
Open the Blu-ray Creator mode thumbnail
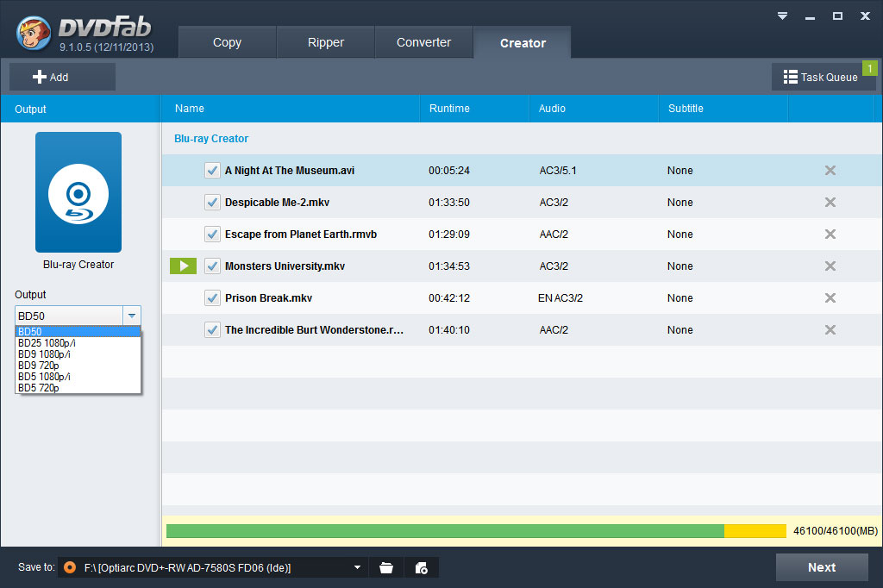click(78, 192)
